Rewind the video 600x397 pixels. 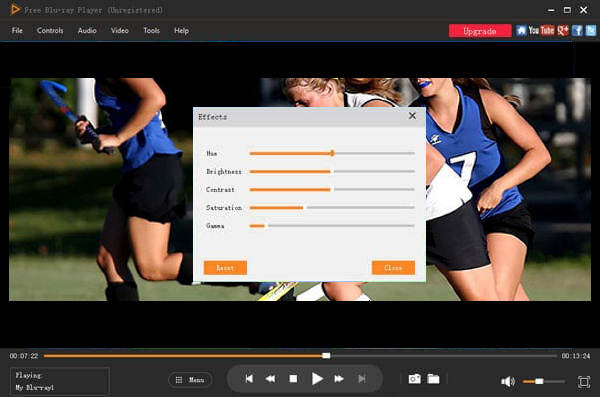coord(271,379)
